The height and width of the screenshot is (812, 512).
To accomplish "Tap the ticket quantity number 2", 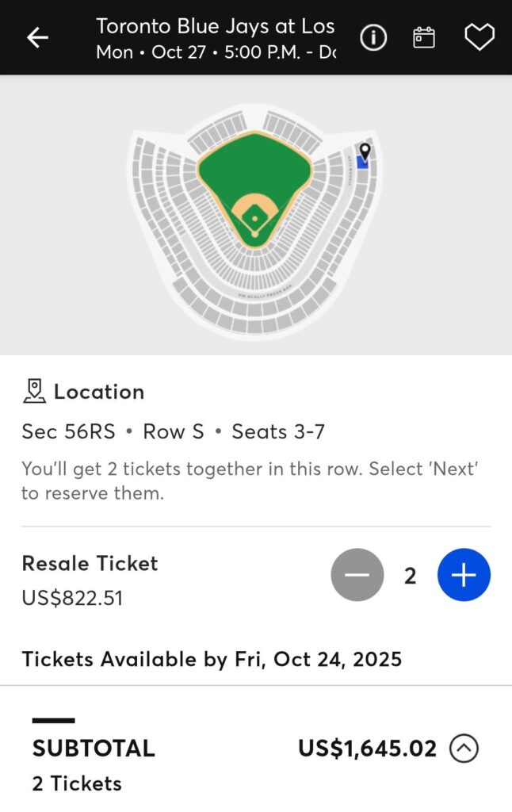I will [410, 576].
